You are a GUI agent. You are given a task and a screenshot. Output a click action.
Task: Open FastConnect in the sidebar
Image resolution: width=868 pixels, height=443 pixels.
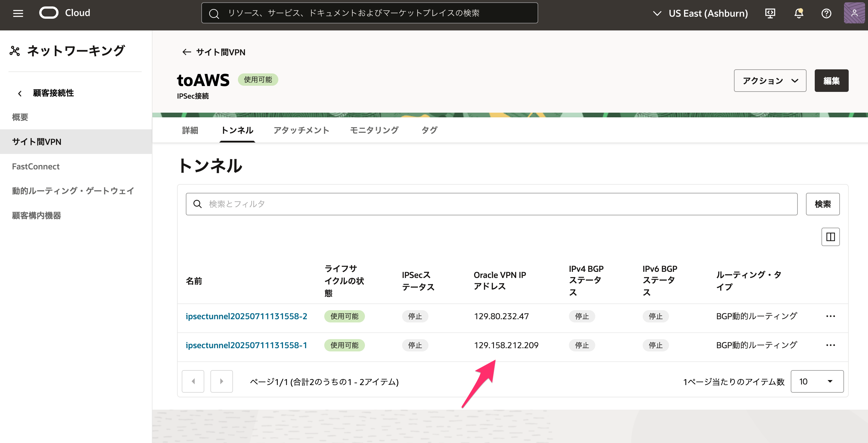point(36,166)
